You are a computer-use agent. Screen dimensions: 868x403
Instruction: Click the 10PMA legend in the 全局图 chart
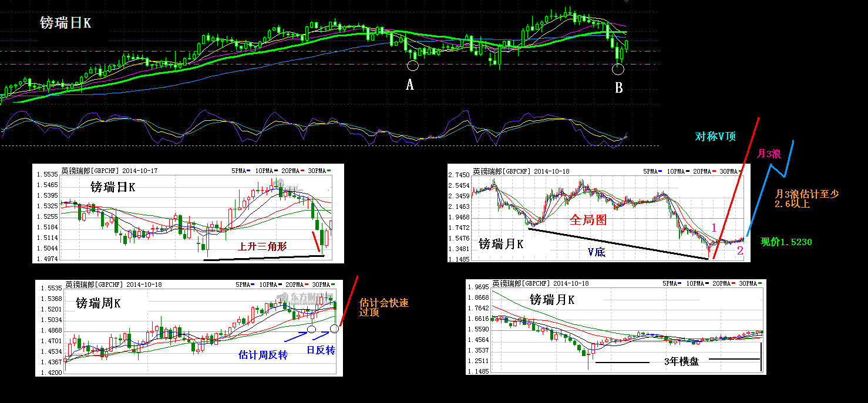tap(678, 171)
